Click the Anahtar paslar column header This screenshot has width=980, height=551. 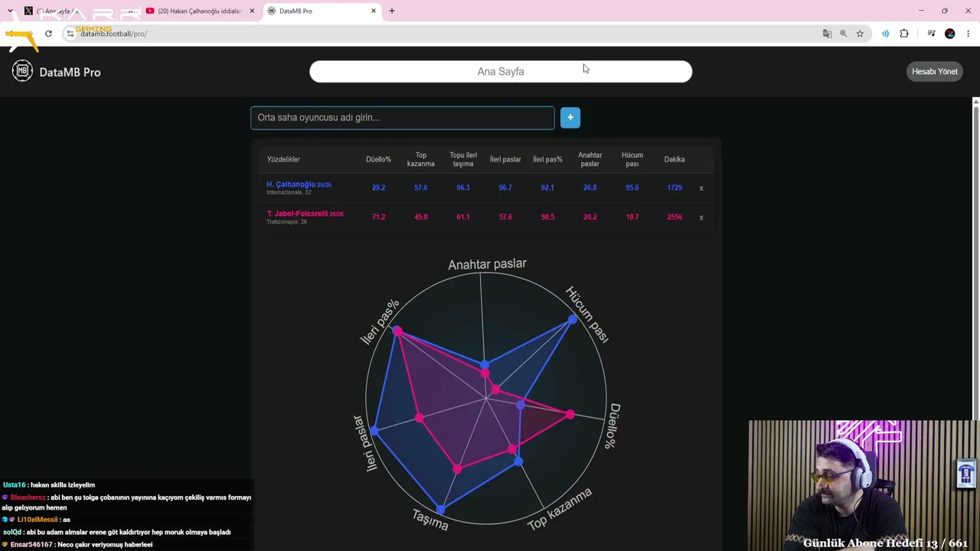[590, 159]
